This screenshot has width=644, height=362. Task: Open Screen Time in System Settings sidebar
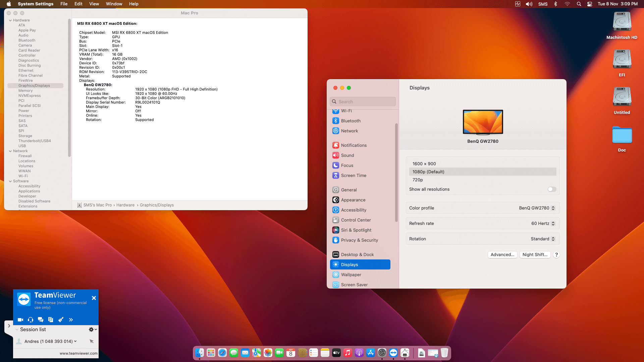[x=360, y=175]
